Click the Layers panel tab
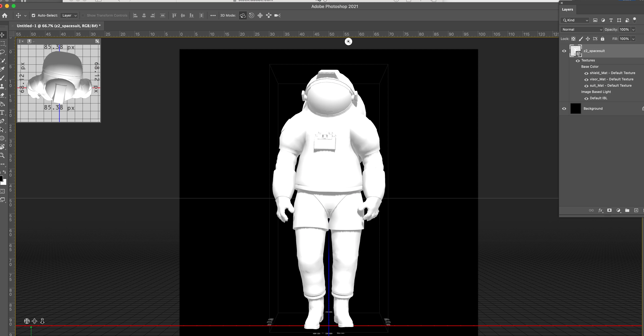644x336 pixels. point(567,9)
